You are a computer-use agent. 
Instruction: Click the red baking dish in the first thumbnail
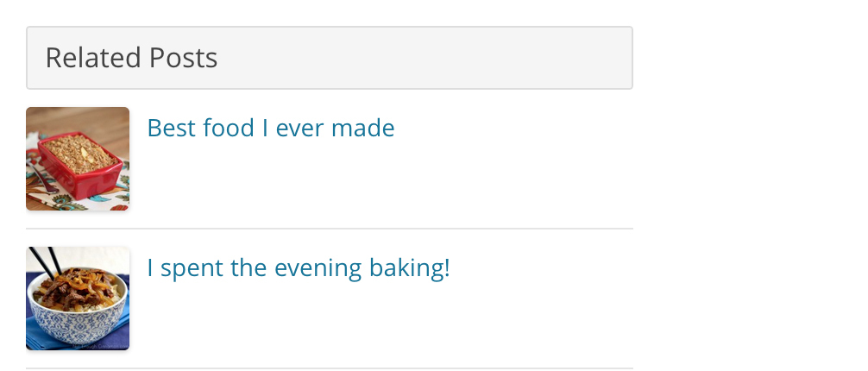pos(80,167)
